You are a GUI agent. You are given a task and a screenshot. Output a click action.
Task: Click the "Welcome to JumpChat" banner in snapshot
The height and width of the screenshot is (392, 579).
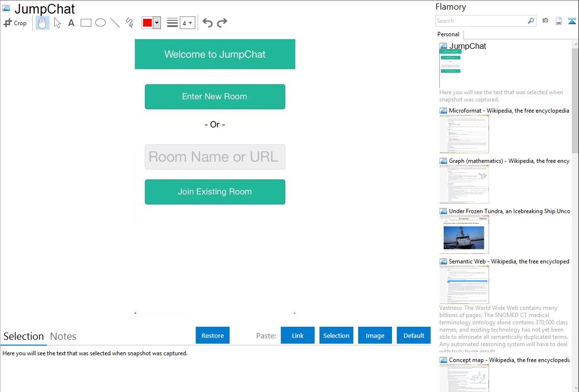(x=215, y=54)
